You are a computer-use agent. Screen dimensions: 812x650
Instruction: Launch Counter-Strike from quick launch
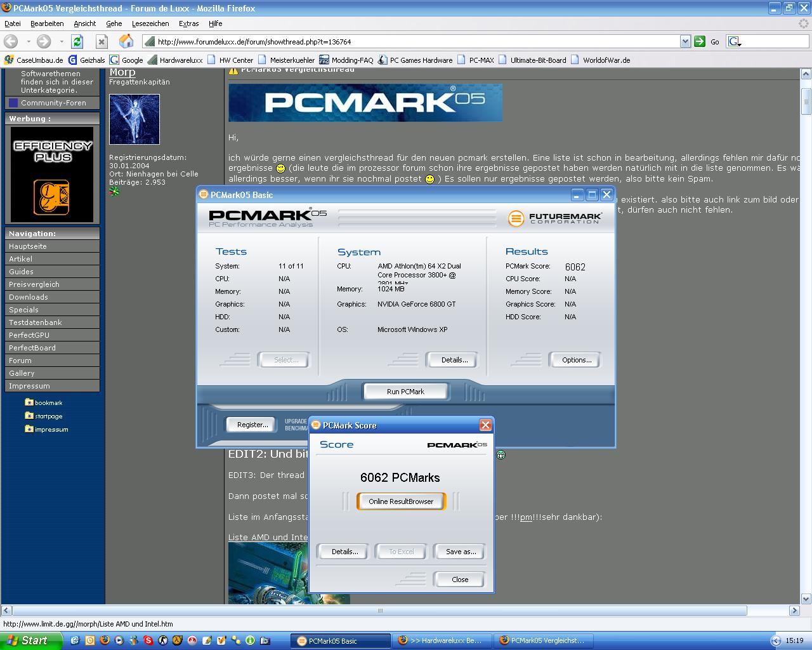163,640
